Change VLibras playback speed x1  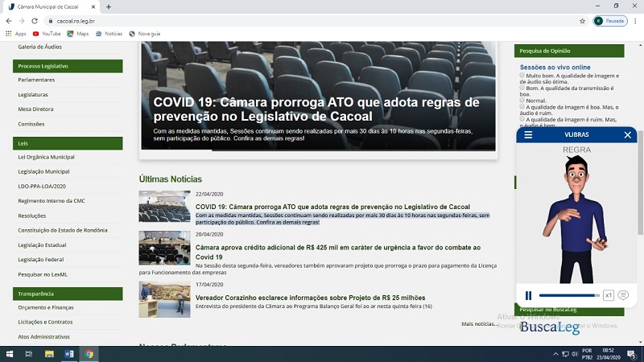[609, 295]
